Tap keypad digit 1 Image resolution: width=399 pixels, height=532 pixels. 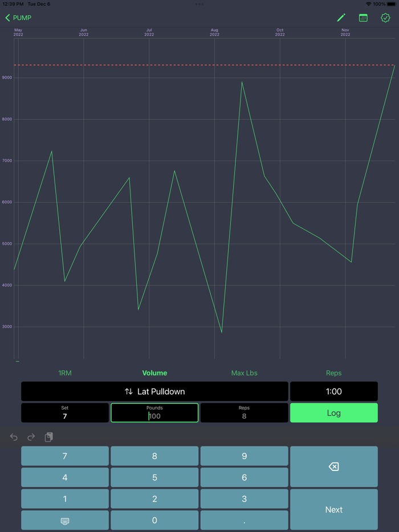point(65,499)
